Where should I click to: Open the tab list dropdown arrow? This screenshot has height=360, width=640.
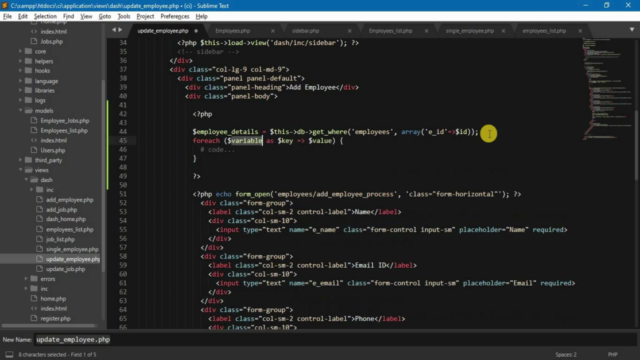coord(632,30)
